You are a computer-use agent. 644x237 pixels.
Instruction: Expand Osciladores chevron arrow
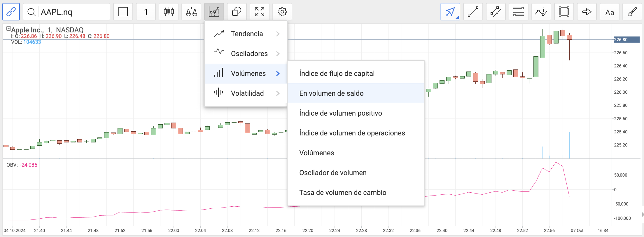click(278, 54)
